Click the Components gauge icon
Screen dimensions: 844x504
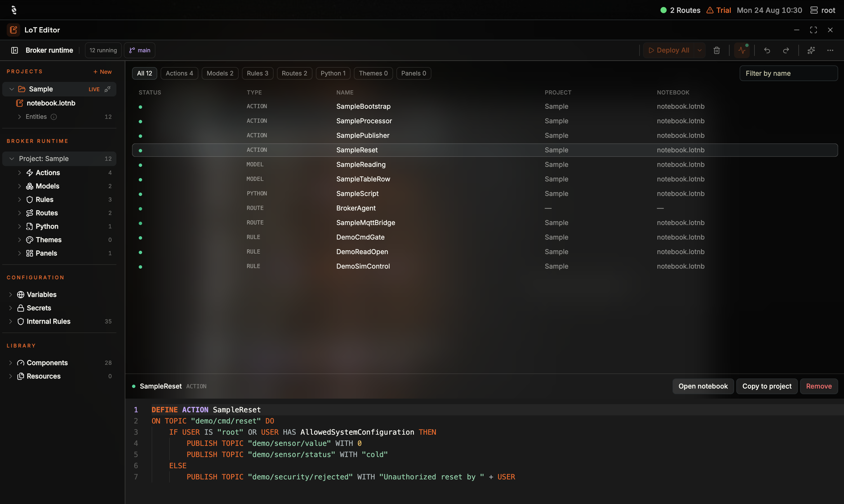point(20,363)
